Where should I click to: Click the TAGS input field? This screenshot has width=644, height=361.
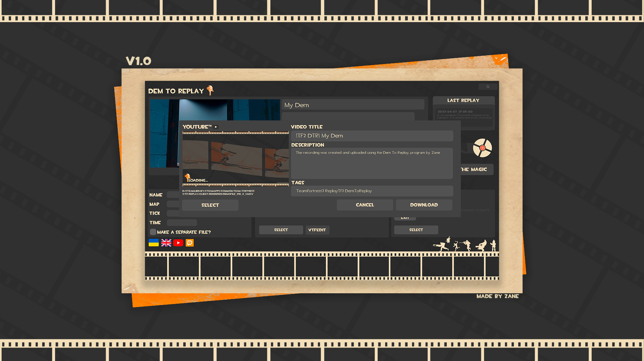(x=372, y=191)
